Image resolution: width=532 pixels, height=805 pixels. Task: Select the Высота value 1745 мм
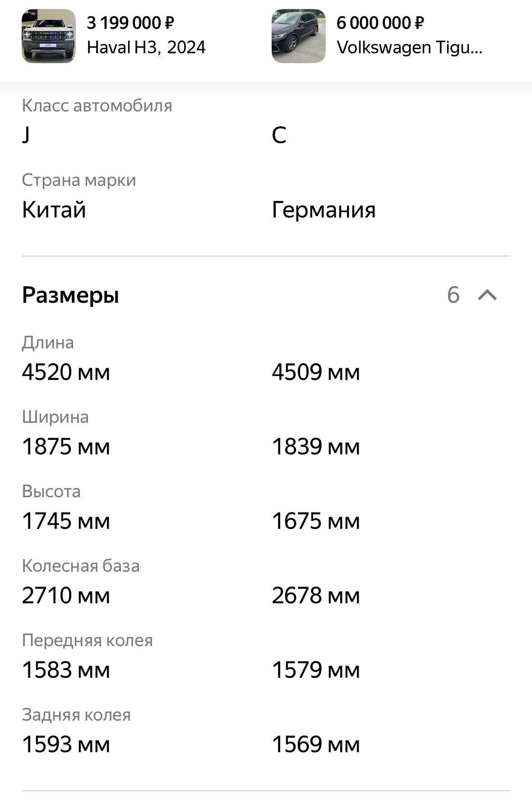[x=66, y=521]
